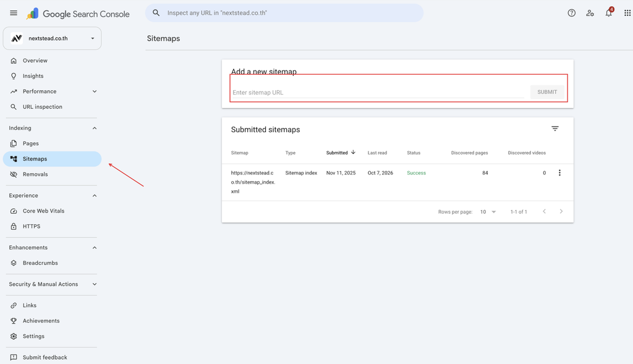Open the notifications bell
633x364 pixels.
click(608, 12)
